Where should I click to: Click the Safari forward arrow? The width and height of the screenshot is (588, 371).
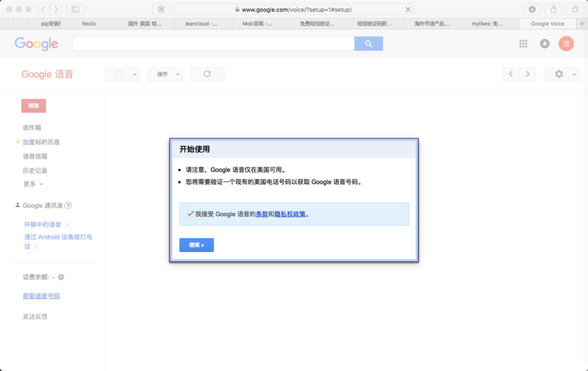[x=56, y=10]
